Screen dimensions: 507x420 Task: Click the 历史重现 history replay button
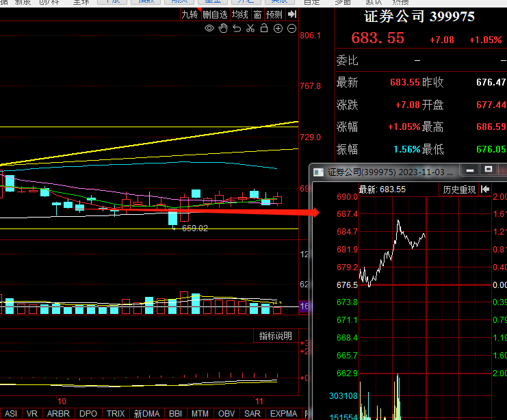[x=459, y=189]
